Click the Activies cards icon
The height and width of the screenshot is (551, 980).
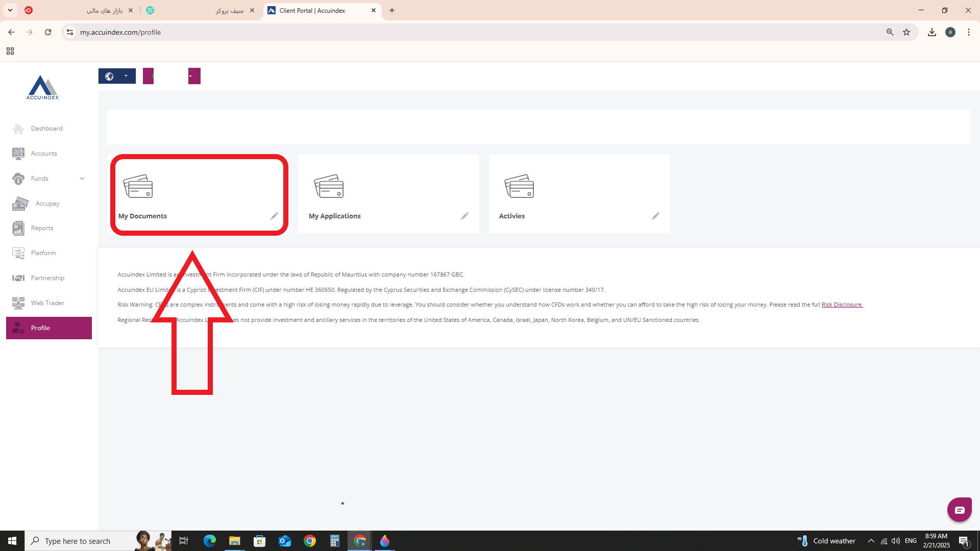tap(519, 186)
